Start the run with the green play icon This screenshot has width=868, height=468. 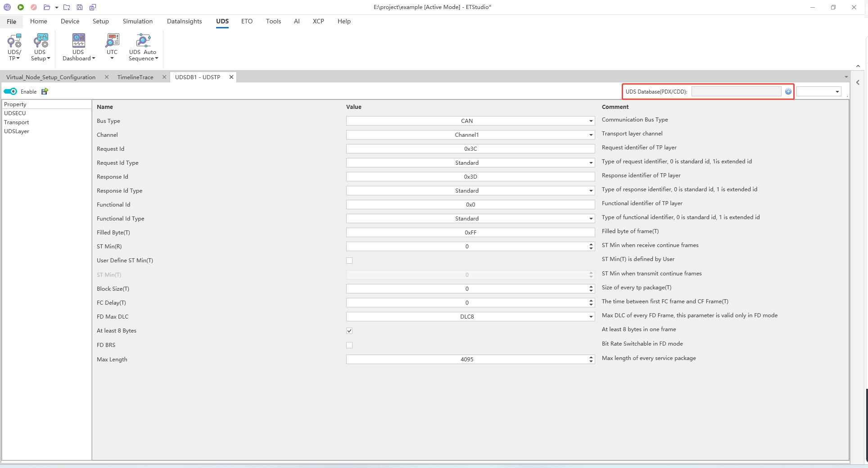21,7
